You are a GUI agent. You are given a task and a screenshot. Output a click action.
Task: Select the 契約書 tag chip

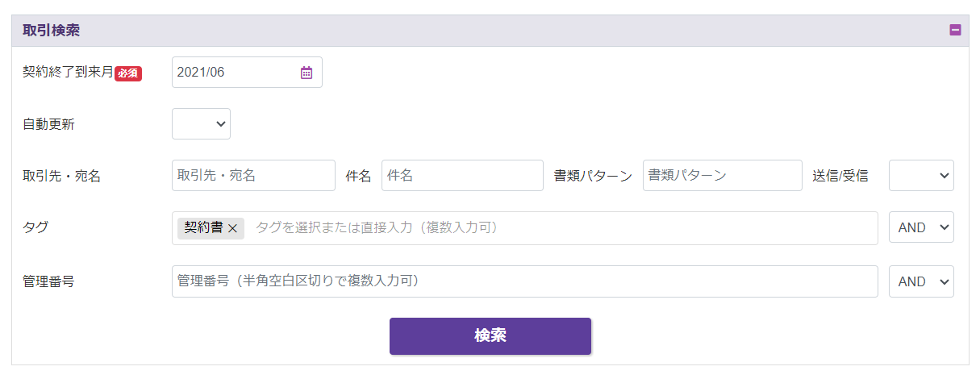click(x=204, y=228)
